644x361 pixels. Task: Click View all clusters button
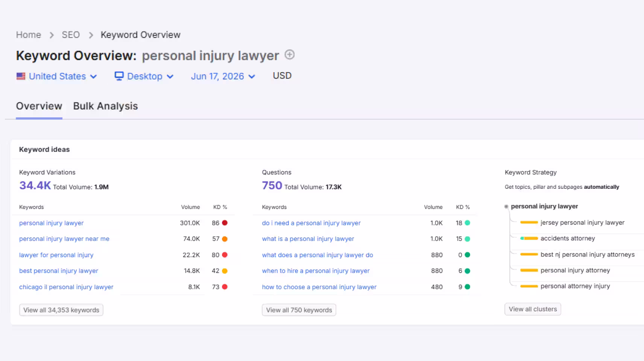coord(533,309)
